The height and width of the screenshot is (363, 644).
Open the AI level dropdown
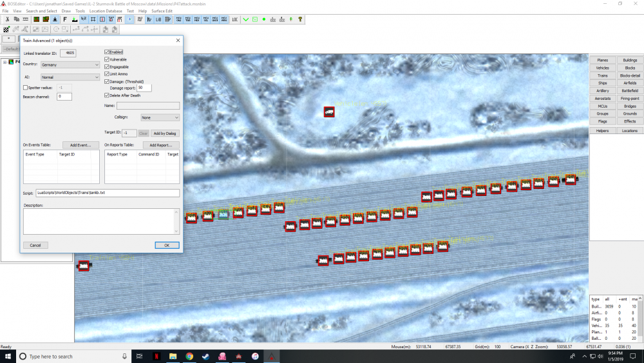click(x=70, y=77)
